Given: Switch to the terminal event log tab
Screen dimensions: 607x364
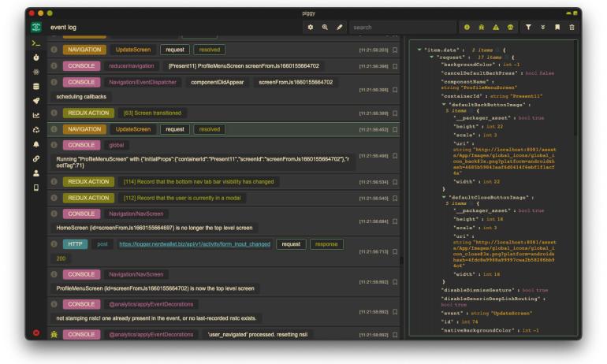Looking at the screenshot, I should 36,43.
